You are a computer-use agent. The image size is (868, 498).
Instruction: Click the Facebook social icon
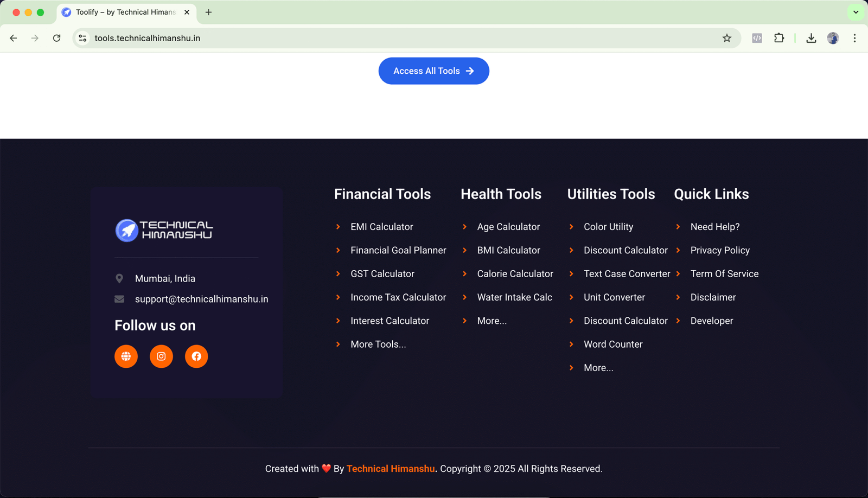tap(196, 356)
